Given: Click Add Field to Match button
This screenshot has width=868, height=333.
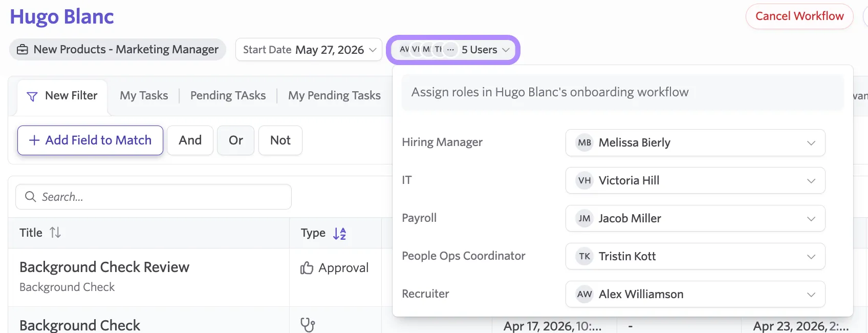Looking at the screenshot, I should 90,140.
